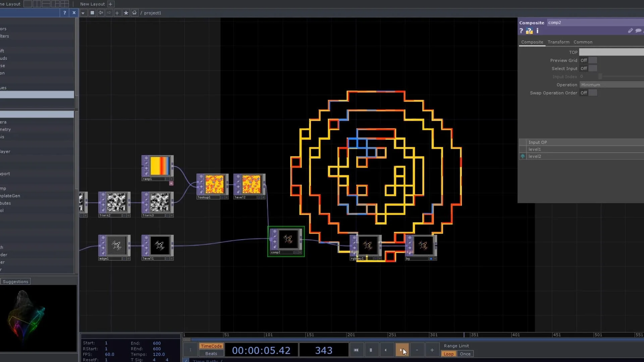The width and height of the screenshot is (644, 362).
Task: Open the Common parameters tab
Action: pos(583,42)
